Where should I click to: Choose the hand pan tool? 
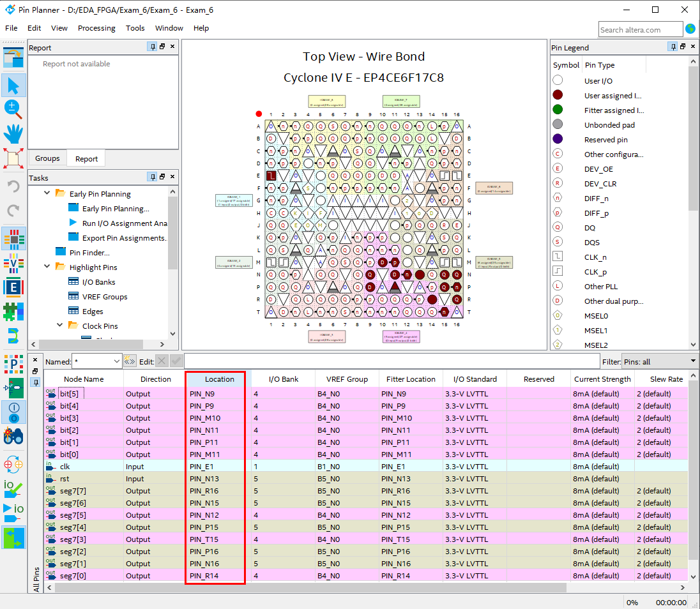tap(13, 133)
